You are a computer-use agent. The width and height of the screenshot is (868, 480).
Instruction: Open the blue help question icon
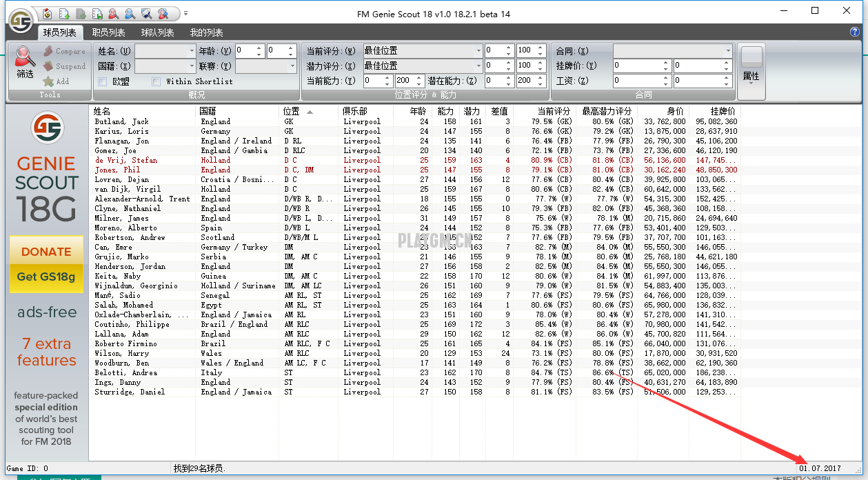click(855, 32)
